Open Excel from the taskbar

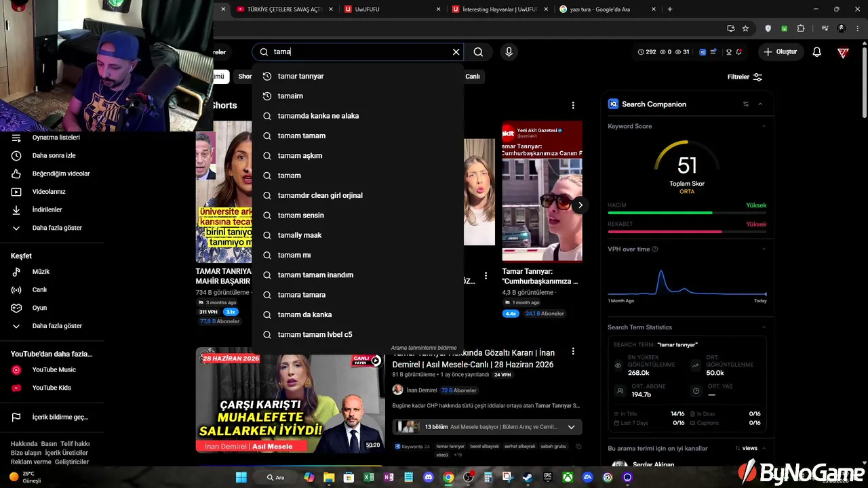point(368,477)
